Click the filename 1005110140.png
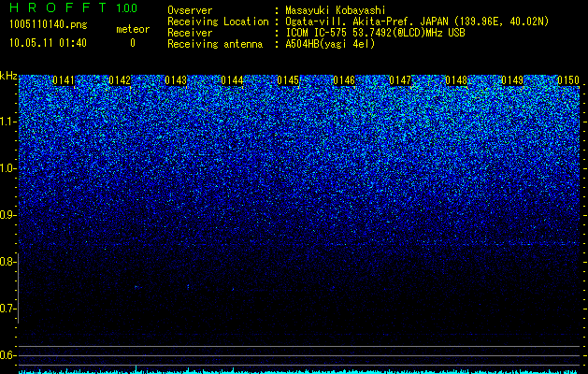588x374 pixels. click(x=49, y=24)
